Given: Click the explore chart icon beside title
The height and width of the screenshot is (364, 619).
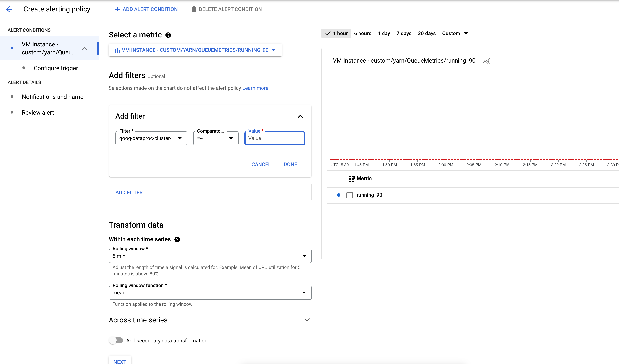Looking at the screenshot, I should (x=487, y=61).
